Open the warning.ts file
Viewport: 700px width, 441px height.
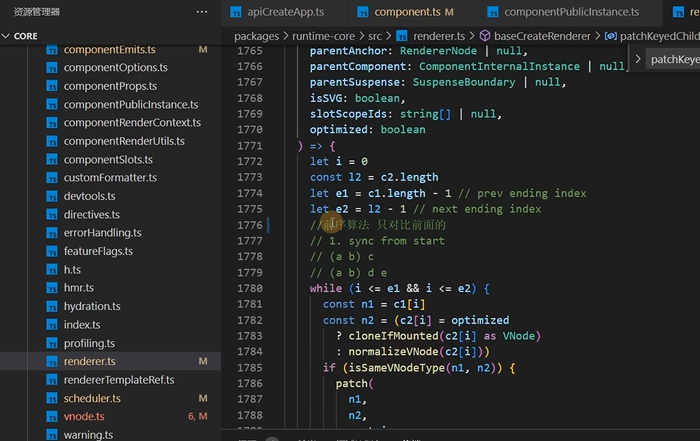click(x=88, y=435)
